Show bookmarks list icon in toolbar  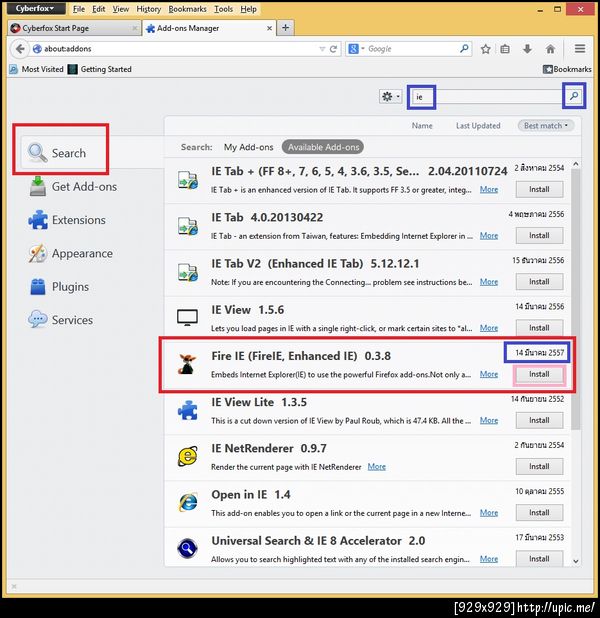tap(505, 49)
